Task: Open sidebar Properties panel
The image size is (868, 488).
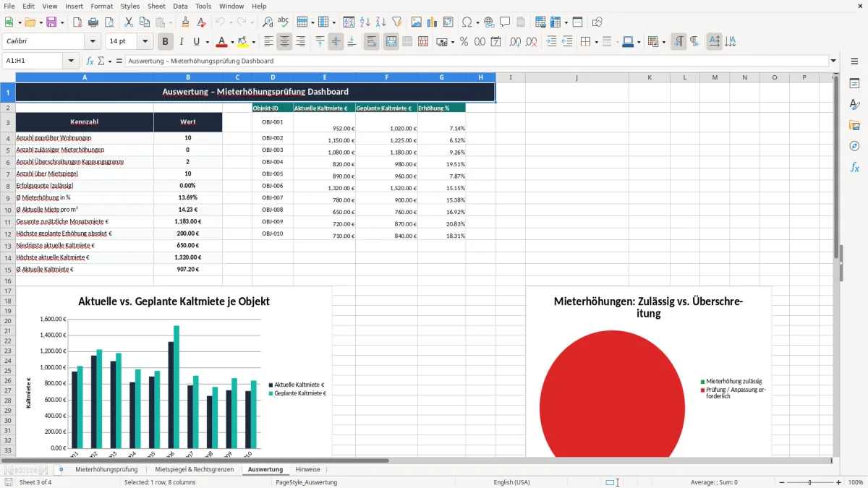Action: point(854,84)
